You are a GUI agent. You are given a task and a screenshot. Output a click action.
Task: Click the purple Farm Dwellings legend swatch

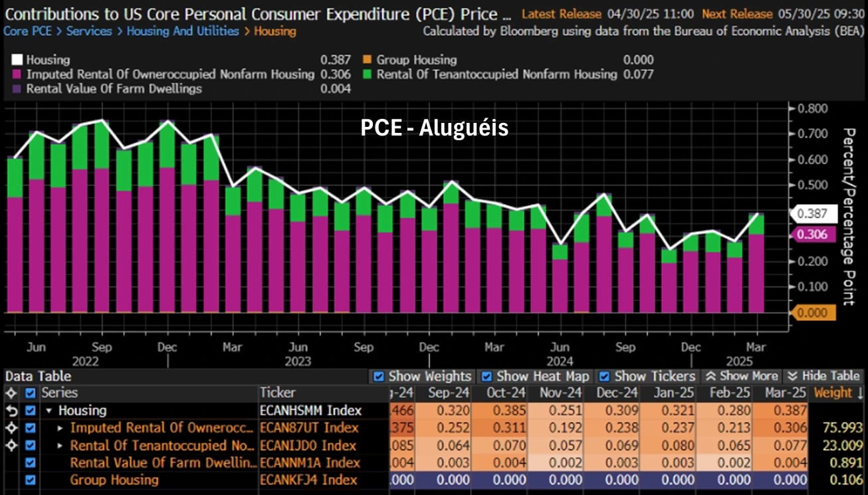point(17,89)
